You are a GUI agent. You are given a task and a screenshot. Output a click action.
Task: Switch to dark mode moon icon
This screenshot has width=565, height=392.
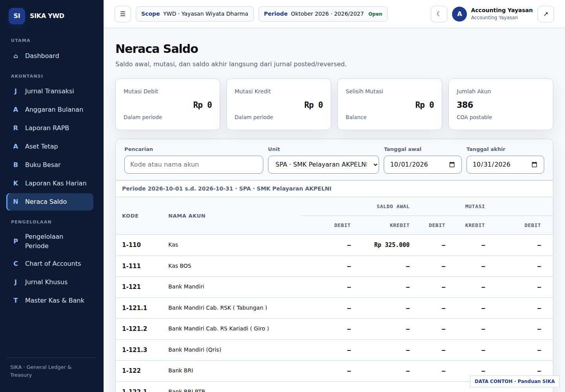439,14
